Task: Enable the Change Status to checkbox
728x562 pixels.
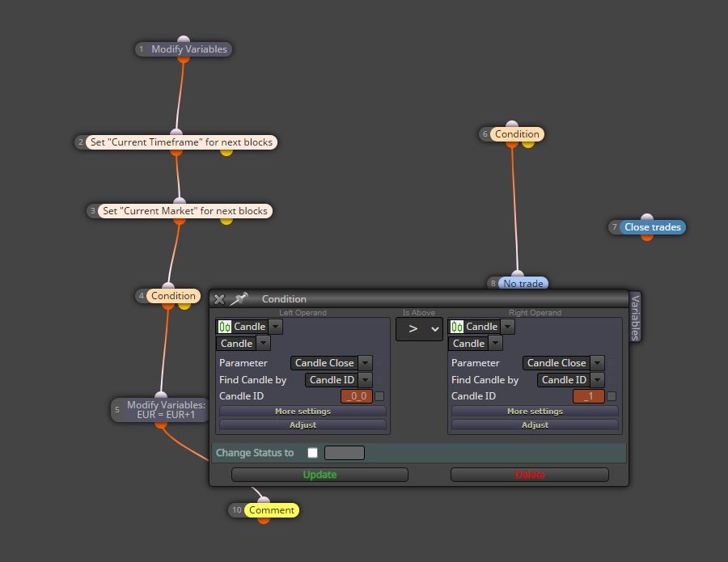Action: tap(312, 453)
